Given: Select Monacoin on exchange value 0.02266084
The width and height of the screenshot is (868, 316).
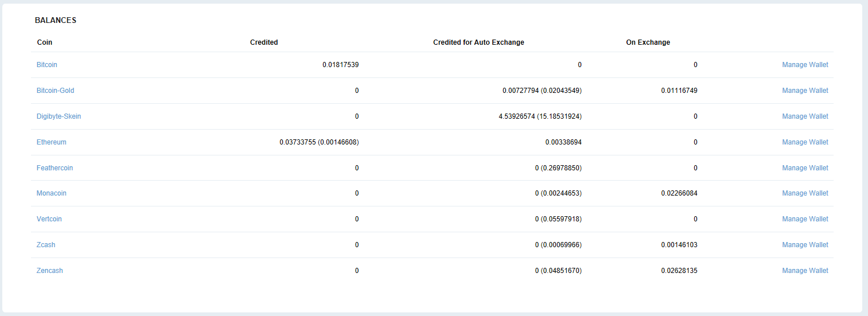Looking at the screenshot, I should tap(679, 193).
